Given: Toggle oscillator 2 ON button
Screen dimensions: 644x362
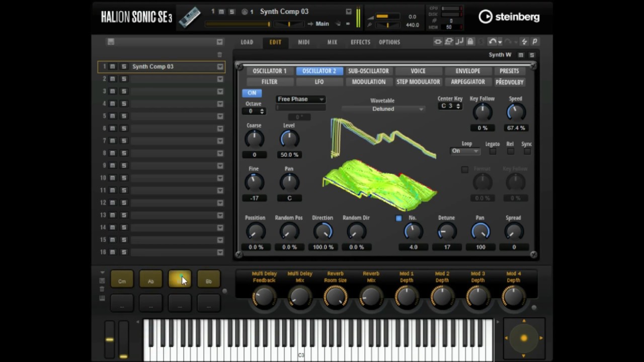Looking at the screenshot, I should [252, 93].
